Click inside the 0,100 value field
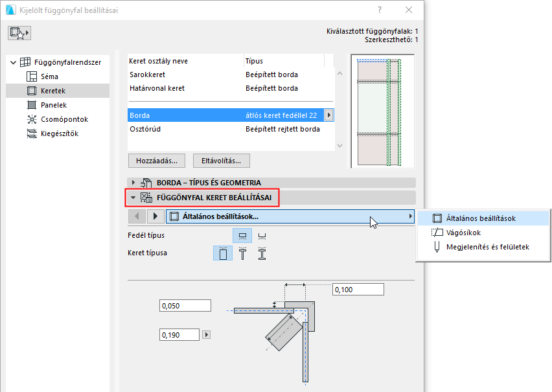 click(357, 289)
